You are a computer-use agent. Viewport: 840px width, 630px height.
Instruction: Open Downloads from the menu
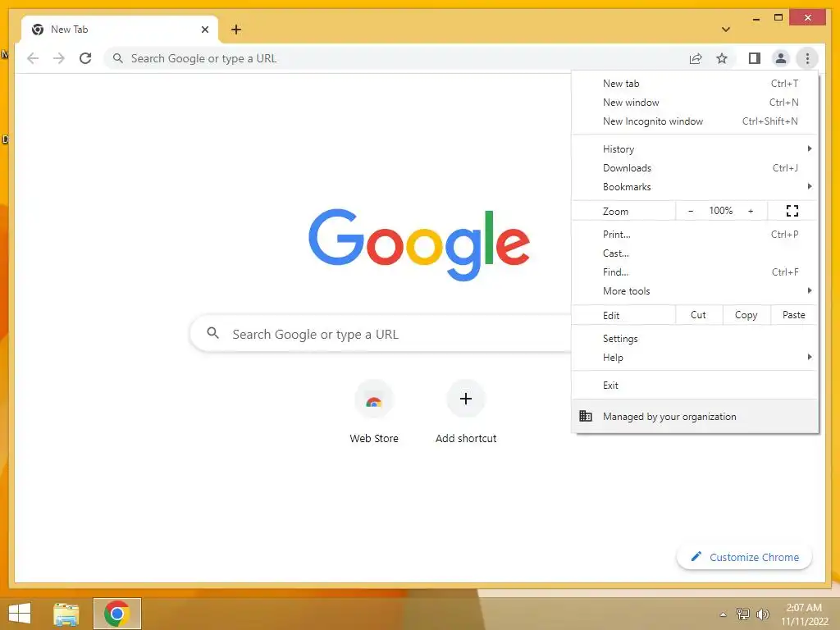(695, 167)
